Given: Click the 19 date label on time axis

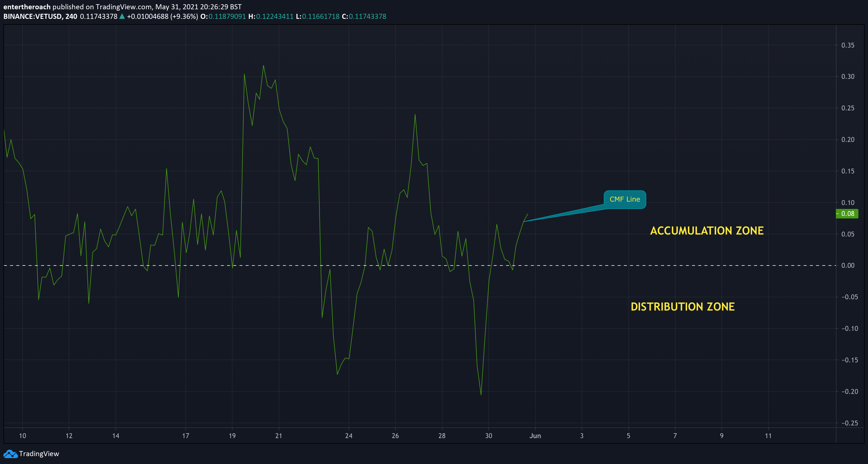Looking at the screenshot, I should coord(232,436).
